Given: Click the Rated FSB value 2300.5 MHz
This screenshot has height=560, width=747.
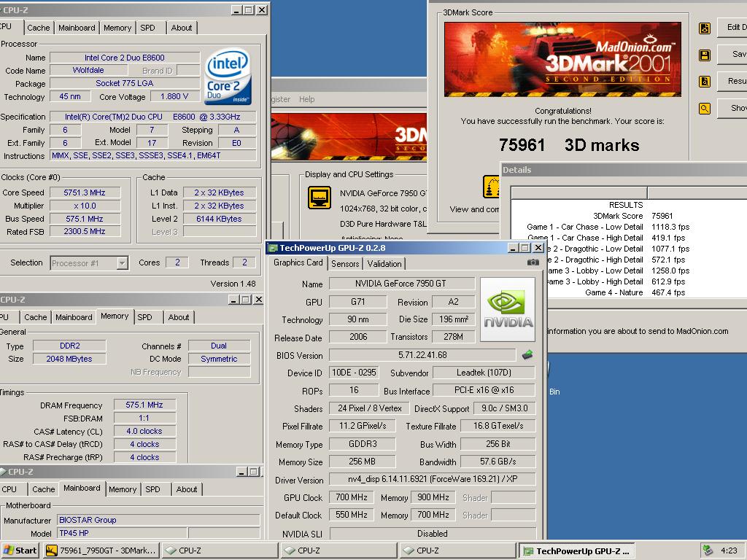Looking at the screenshot, I should pos(85,231).
